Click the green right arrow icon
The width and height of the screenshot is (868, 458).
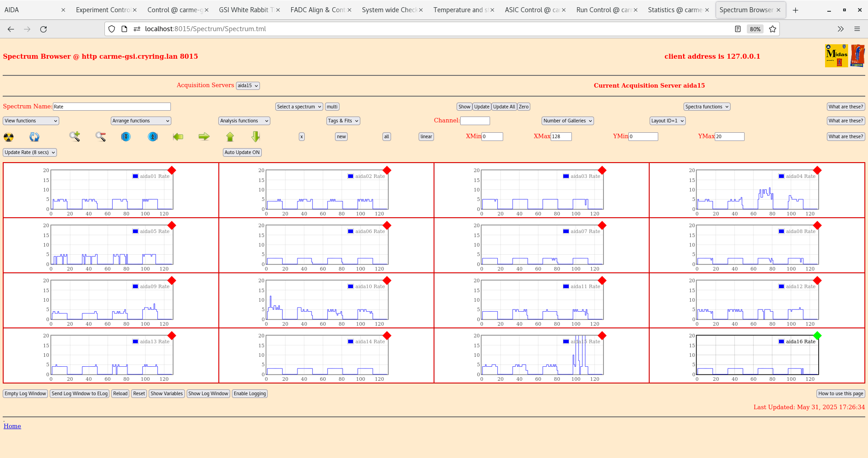[203, 137]
